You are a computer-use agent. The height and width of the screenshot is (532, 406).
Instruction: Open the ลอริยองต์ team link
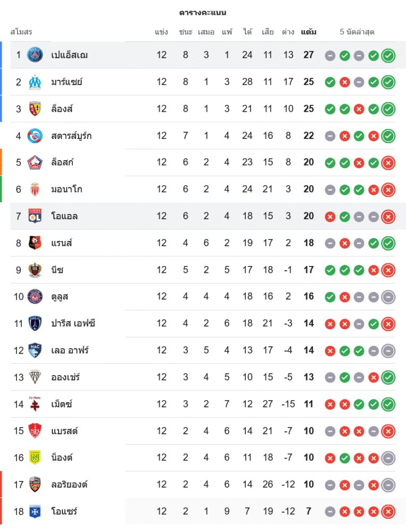point(69,485)
